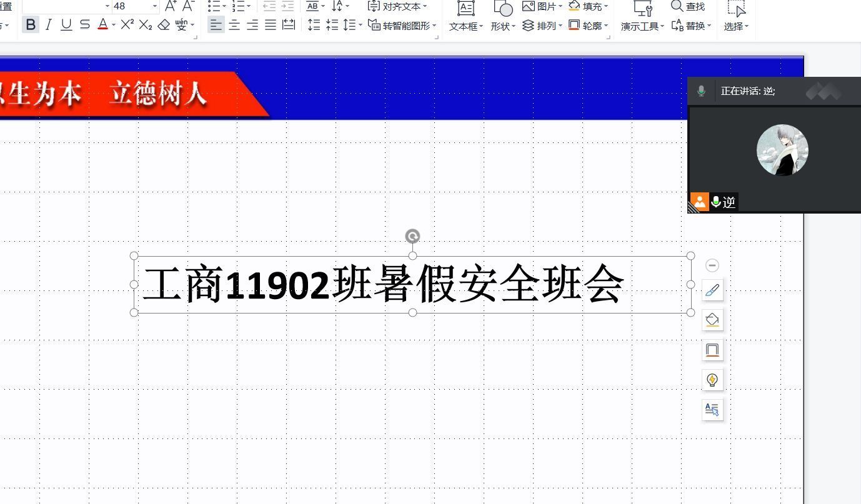Open the font size dropdown showing 48

155,6
